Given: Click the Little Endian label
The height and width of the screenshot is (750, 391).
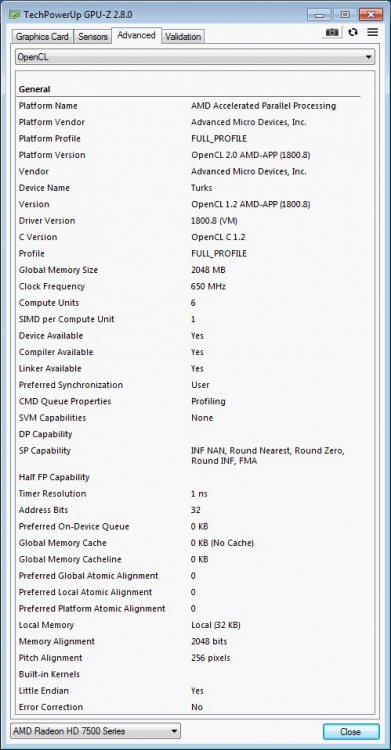Looking at the screenshot, I should tap(44, 691).
